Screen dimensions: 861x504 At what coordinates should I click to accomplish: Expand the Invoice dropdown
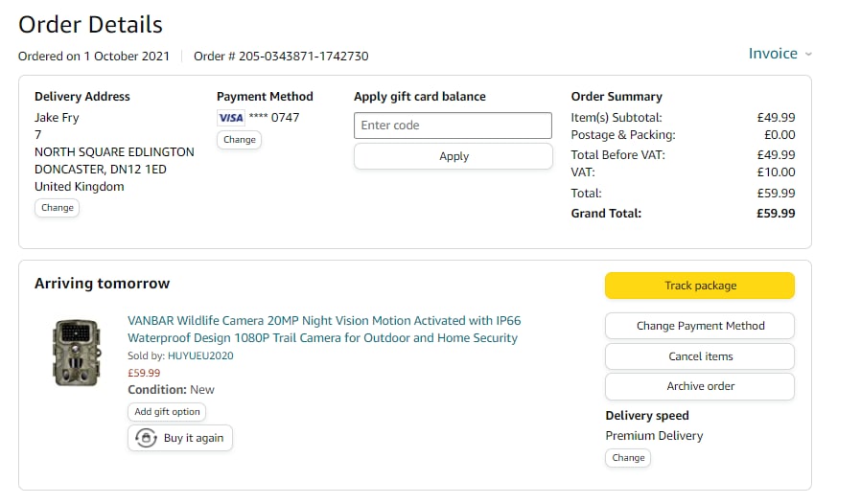pyautogui.click(x=780, y=54)
